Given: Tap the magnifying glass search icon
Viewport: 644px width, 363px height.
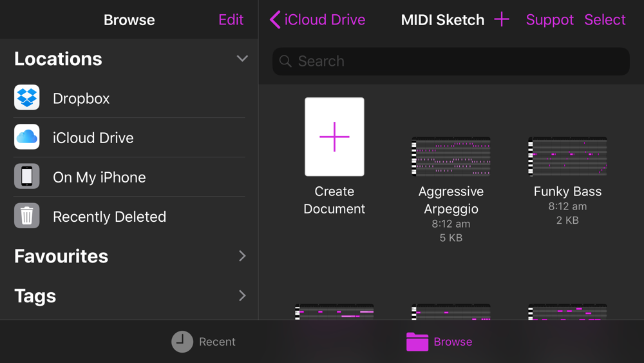Looking at the screenshot, I should [x=285, y=61].
